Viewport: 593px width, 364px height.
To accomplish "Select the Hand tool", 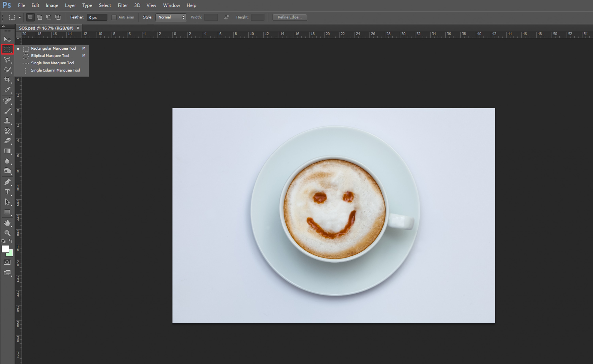I will pos(7,223).
